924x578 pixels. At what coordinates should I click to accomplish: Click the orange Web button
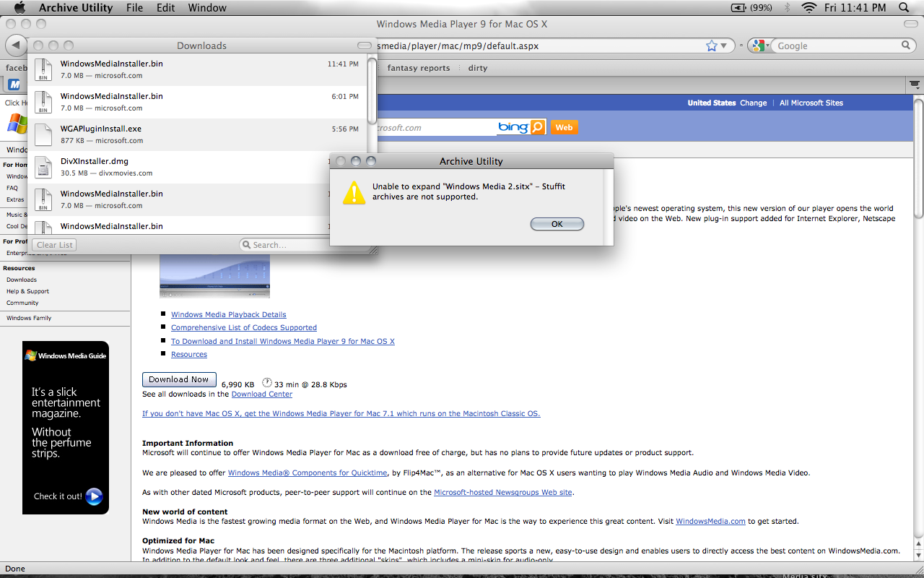click(564, 127)
